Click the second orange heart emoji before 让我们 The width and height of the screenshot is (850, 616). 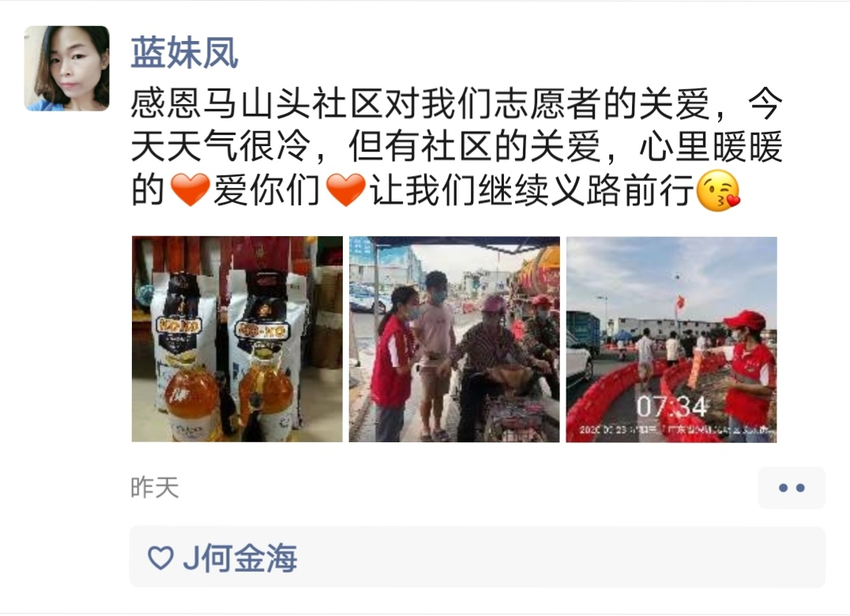click(x=346, y=190)
